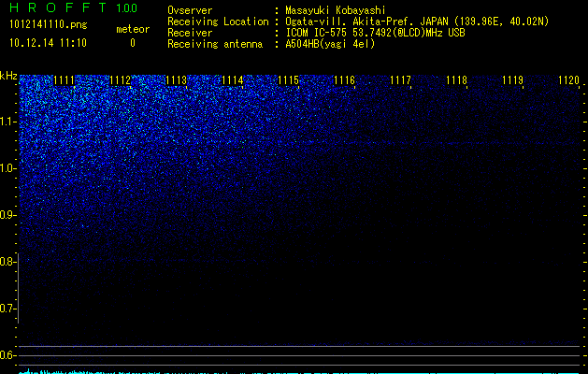This screenshot has width=588, height=374.
Task: Click the Receiving Location field label
Action: point(218,22)
